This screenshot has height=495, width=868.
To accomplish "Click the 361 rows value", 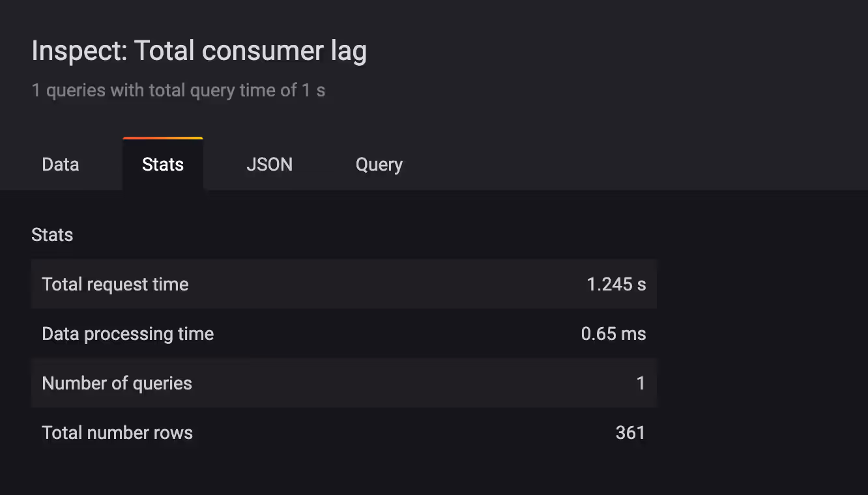I will click(x=630, y=432).
